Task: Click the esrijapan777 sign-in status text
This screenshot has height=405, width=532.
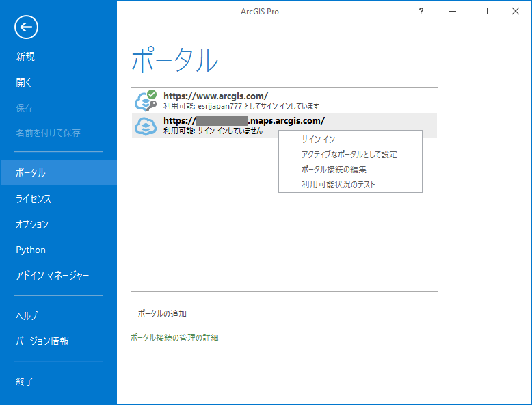Action: coord(241,106)
